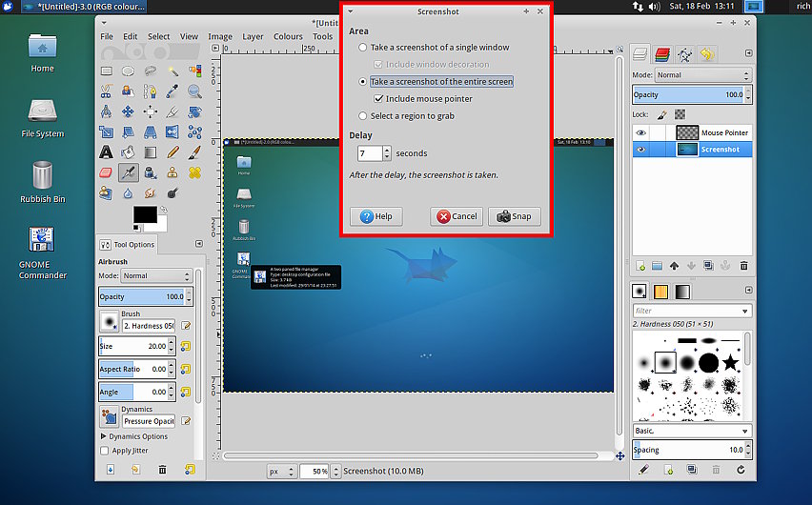This screenshot has height=505, width=812.
Task: Delete layer using the trash icon
Action: click(744, 266)
